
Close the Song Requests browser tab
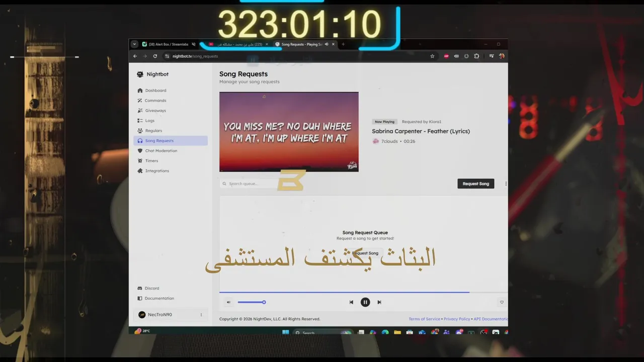coord(333,44)
